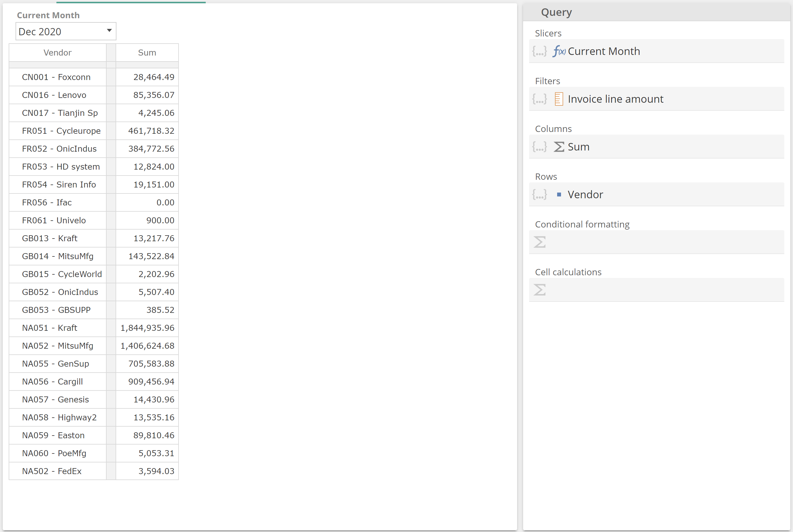Viewport: 793px width, 532px height.
Task: Click the empty Conditional formatting field
Action: 657,242
